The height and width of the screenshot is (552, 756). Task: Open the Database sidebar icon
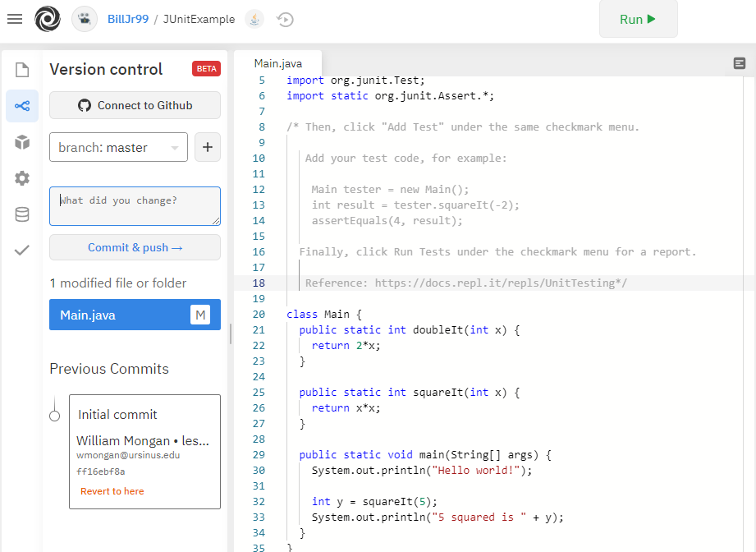[22, 214]
